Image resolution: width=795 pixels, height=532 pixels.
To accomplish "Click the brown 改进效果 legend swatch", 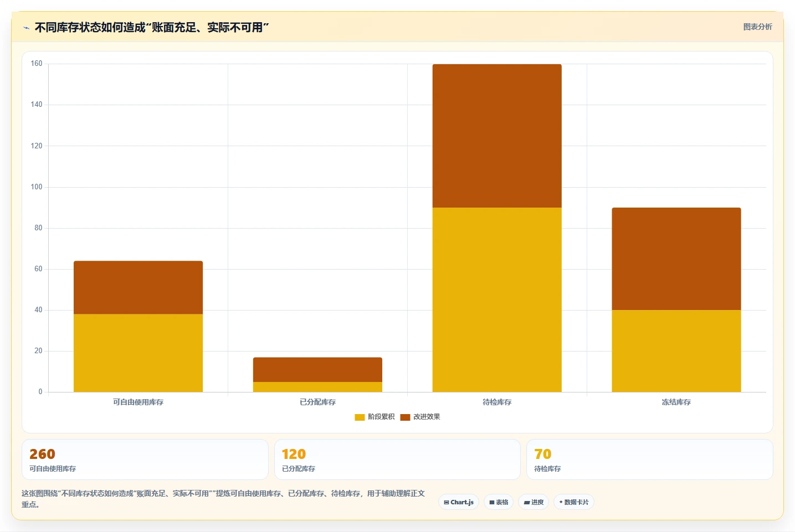I will click(x=405, y=417).
